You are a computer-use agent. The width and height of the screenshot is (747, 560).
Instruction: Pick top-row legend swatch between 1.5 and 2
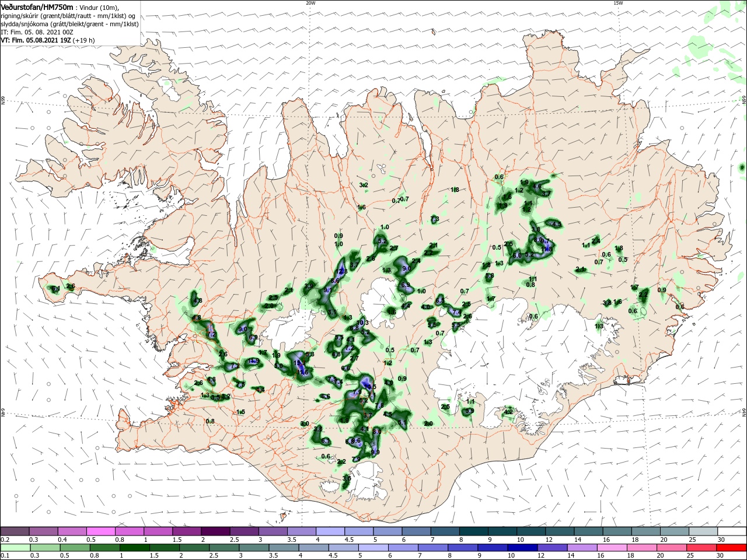(187, 531)
